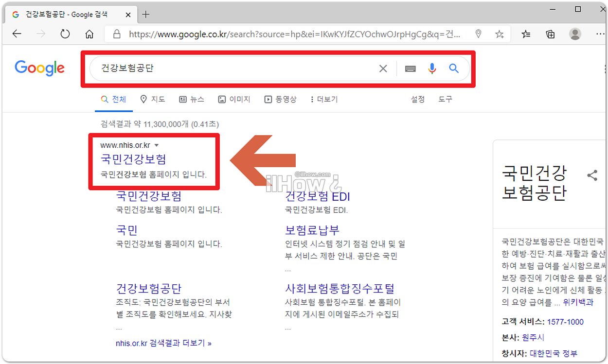Open the 보험료납부 sitelink
The image size is (608, 364).
click(x=312, y=230)
